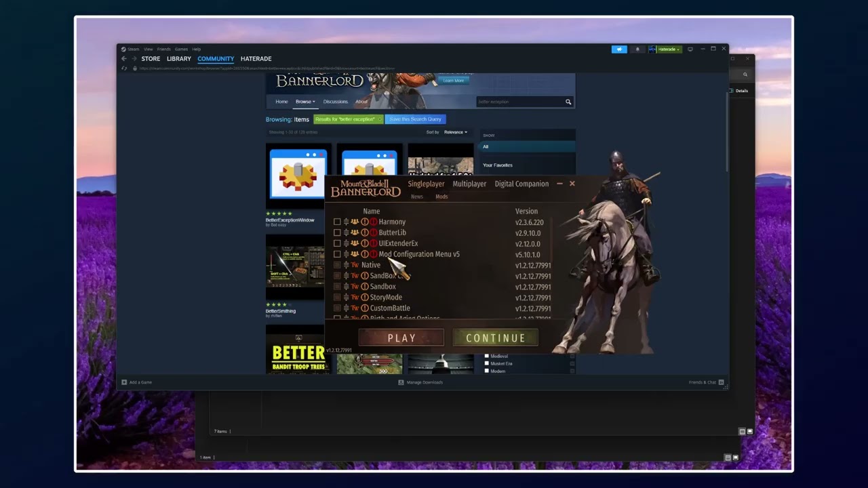The image size is (868, 488).
Task: Click the Steam forward navigation arrow
Action: pyautogui.click(x=134, y=59)
